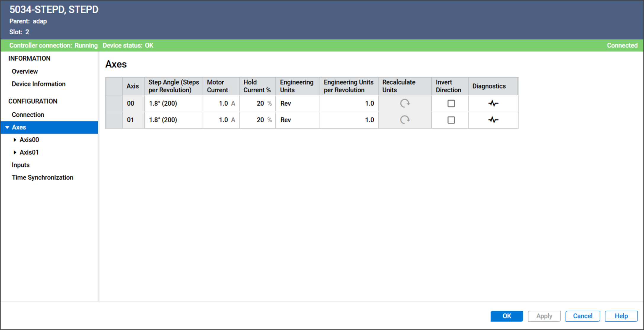
Task: Open the Inputs configuration page
Action: coord(20,165)
